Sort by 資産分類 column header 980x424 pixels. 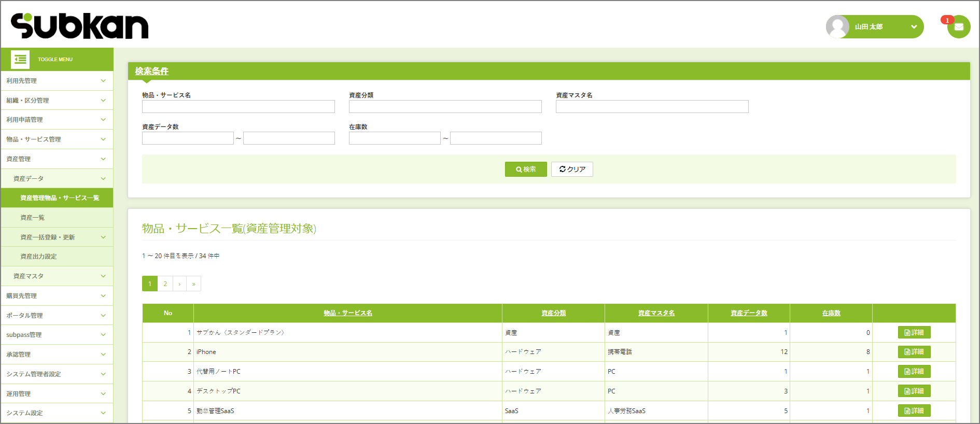[554, 313]
